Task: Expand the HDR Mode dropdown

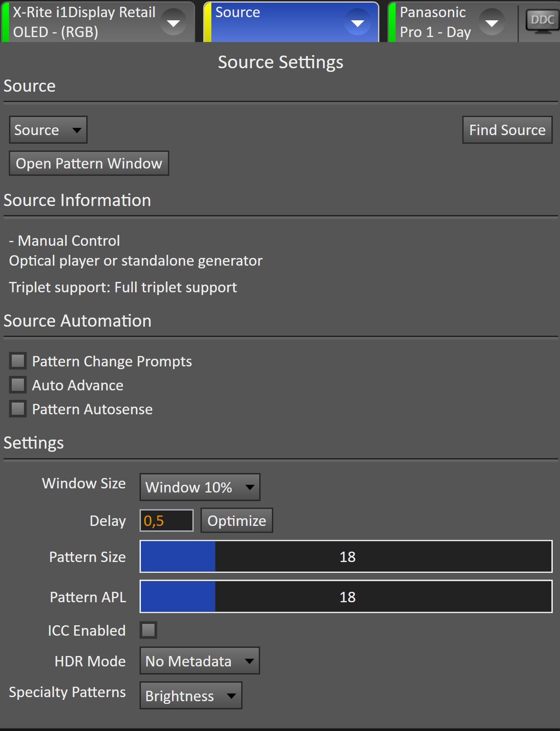Action: (x=199, y=661)
